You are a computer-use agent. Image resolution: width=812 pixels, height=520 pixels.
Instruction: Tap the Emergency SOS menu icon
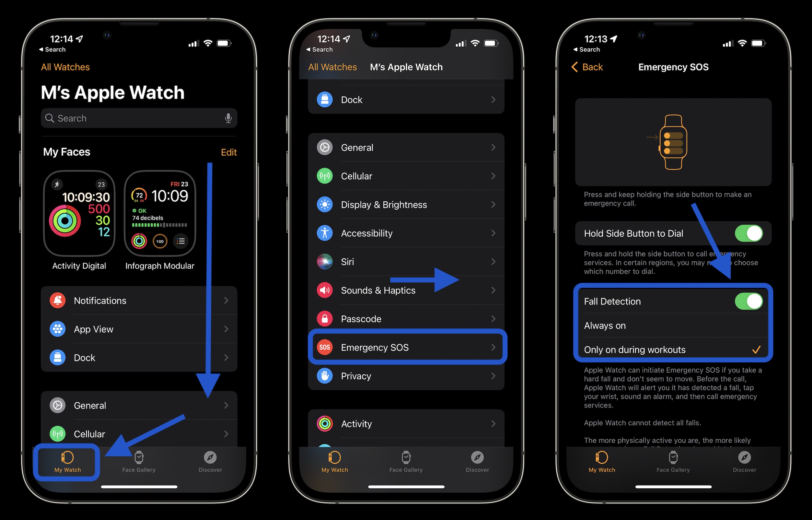325,347
